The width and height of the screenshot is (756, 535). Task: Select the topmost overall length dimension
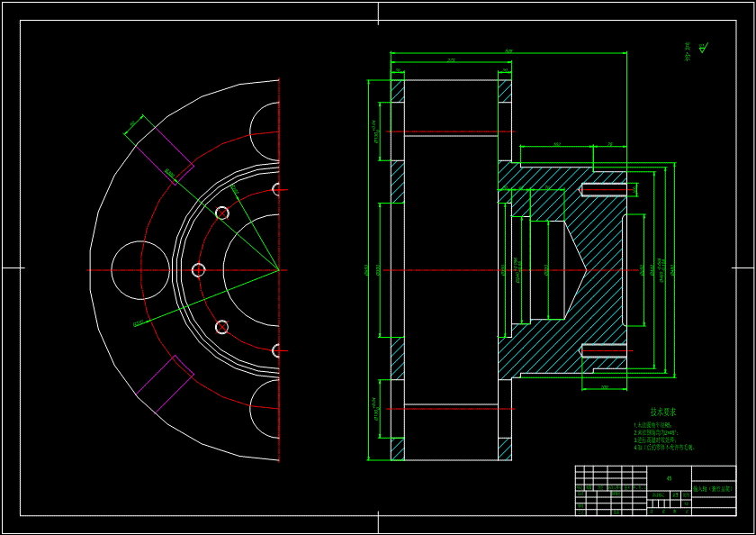pos(508,52)
